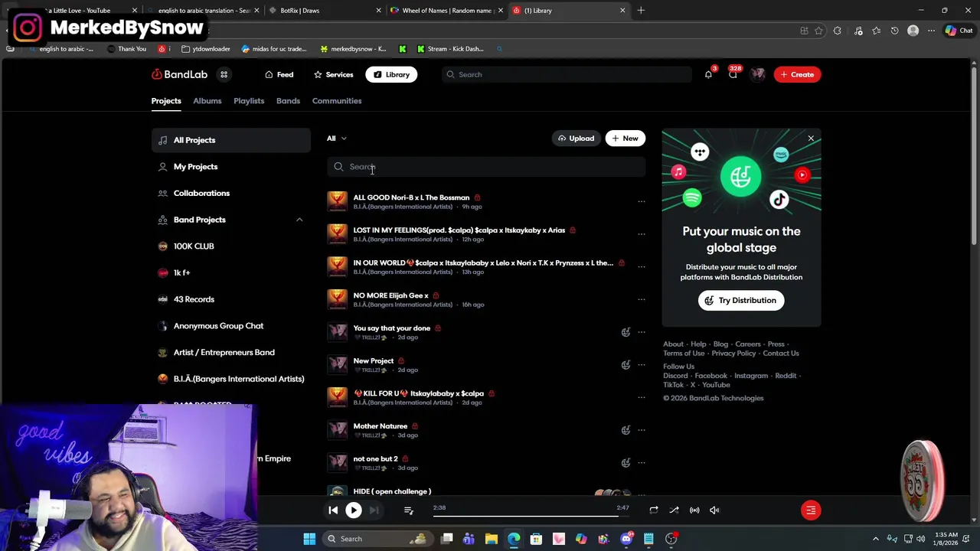Open the Windows Start menu
The height and width of the screenshot is (551, 980).
coord(309,539)
